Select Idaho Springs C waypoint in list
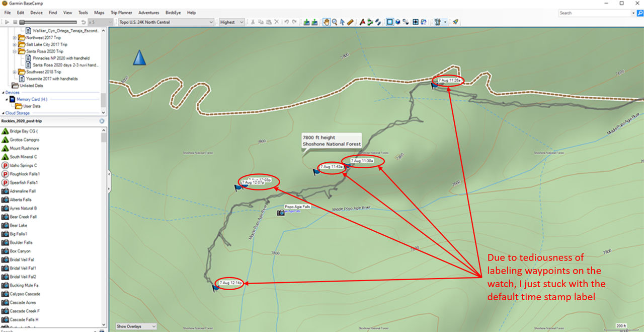 point(24,165)
